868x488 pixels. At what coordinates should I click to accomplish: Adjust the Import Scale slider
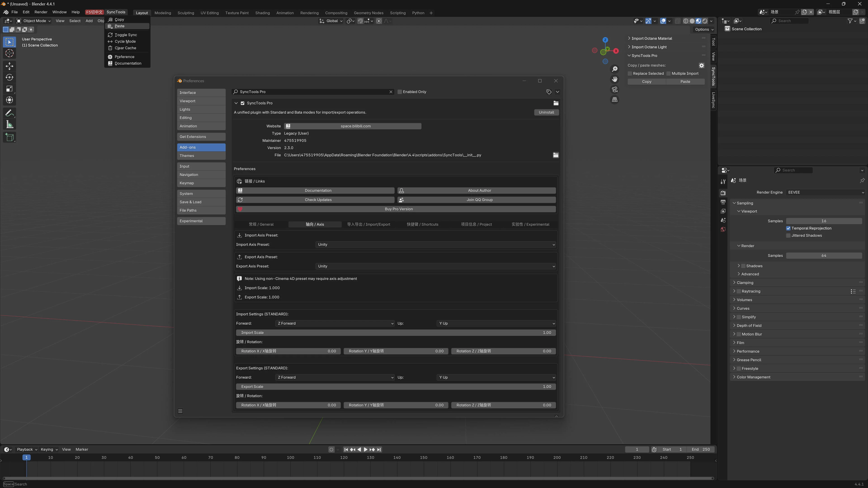pyautogui.click(x=396, y=332)
